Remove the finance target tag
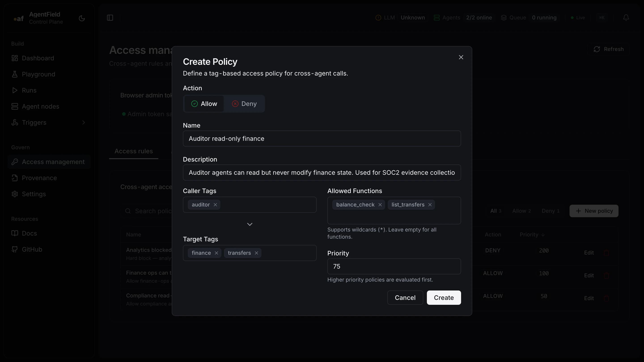This screenshot has width=644, height=362. pyautogui.click(x=216, y=253)
